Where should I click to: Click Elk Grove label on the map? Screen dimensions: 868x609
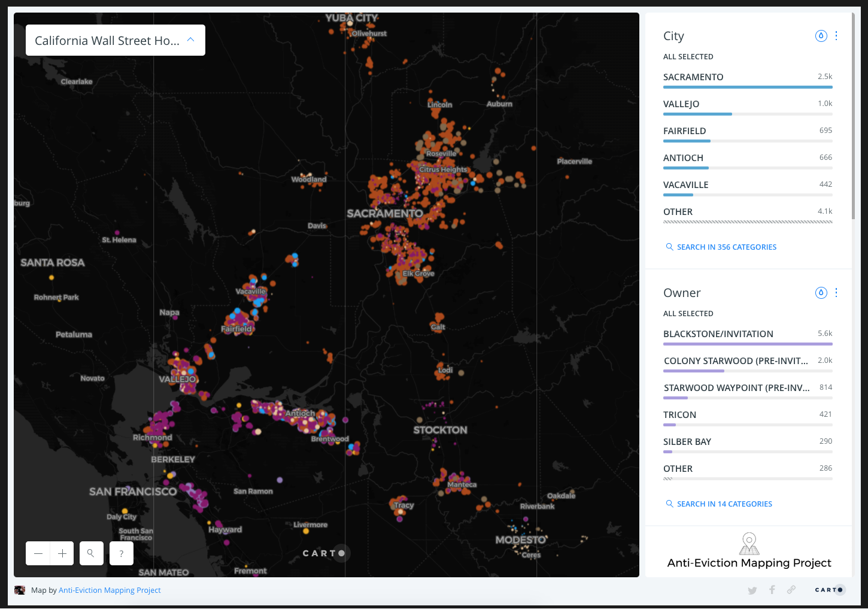coord(418,274)
